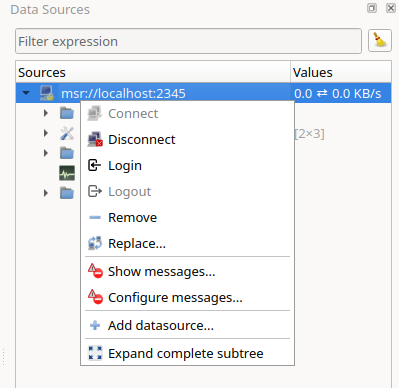
Task: Collapse the msr://localhost:2345 tree node
Action: point(26,93)
